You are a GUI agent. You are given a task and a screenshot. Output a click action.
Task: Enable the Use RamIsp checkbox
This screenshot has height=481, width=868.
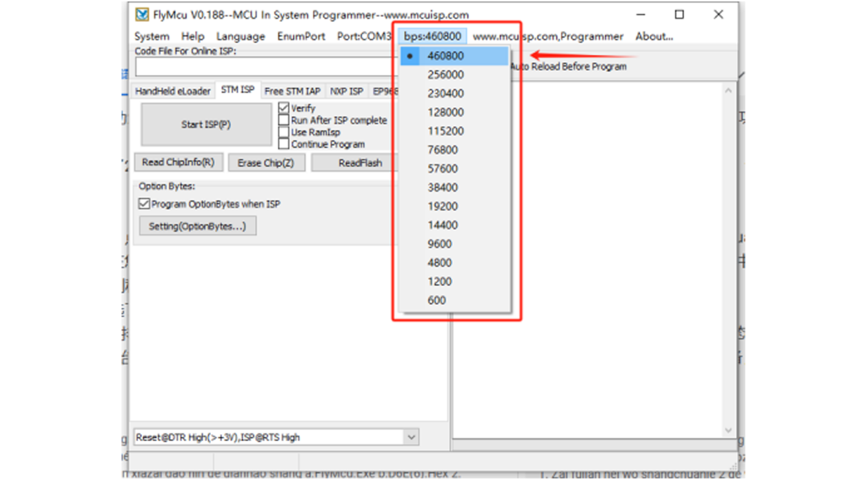pyautogui.click(x=283, y=132)
